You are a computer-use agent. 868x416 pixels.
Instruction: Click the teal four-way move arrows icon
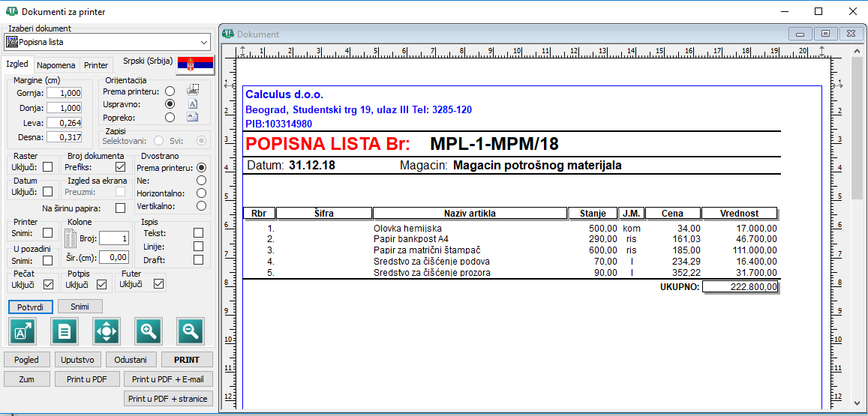pyautogui.click(x=107, y=331)
